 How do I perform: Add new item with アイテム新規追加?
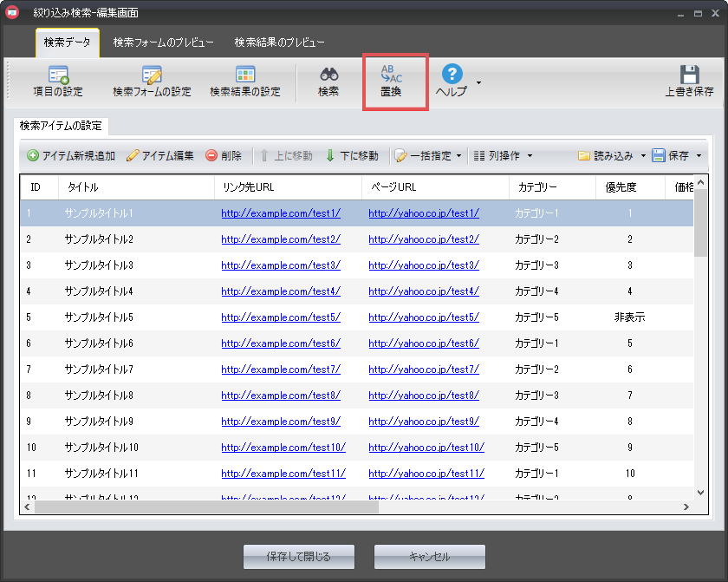[x=71, y=156]
